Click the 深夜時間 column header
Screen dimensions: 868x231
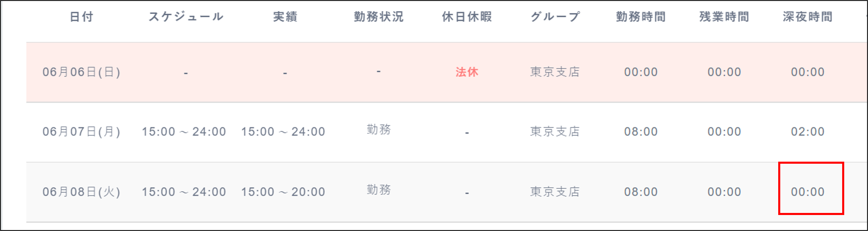807,17
